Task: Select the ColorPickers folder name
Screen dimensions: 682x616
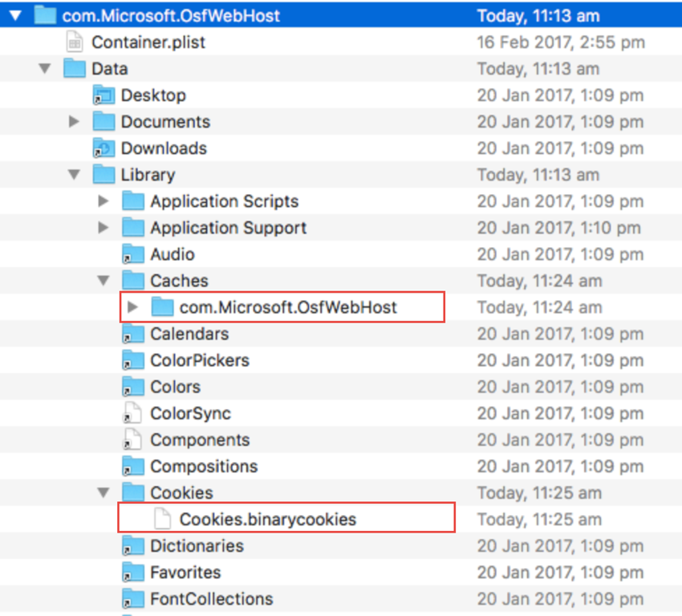Action: click(199, 360)
